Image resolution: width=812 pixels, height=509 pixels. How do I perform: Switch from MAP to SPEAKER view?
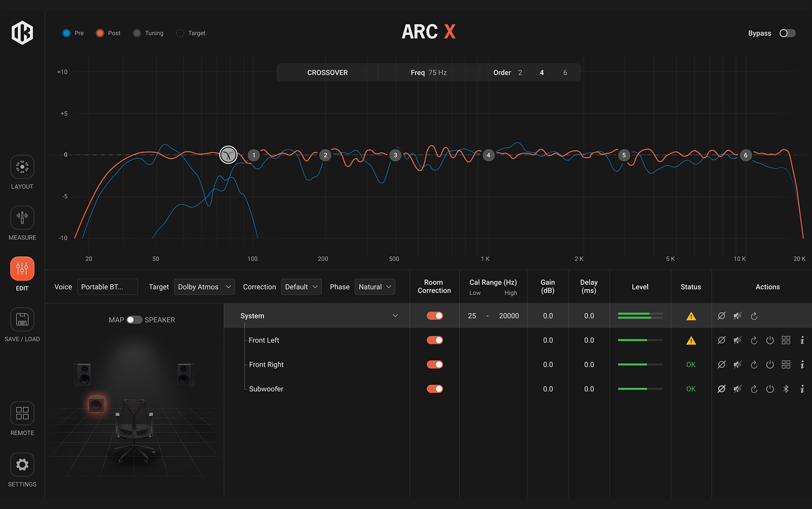coord(134,320)
